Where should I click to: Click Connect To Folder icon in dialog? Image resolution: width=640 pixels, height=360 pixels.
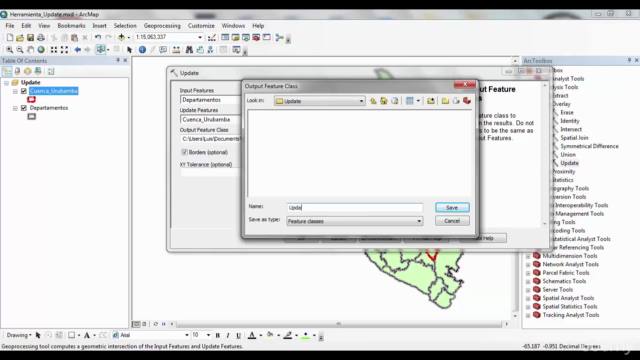tap(431, 101)
